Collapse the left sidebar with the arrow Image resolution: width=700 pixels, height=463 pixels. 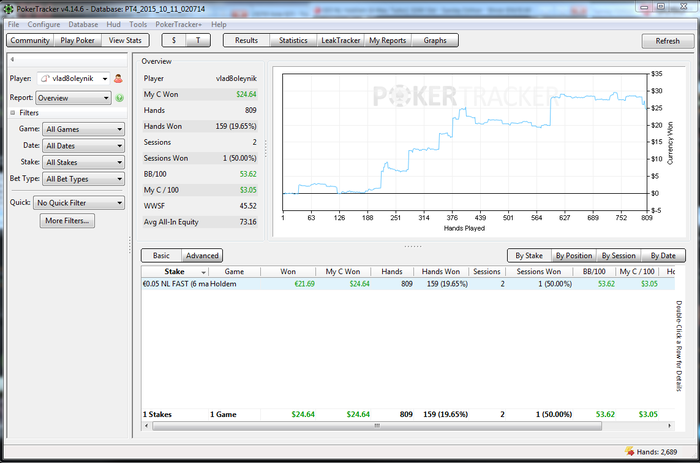12,59
